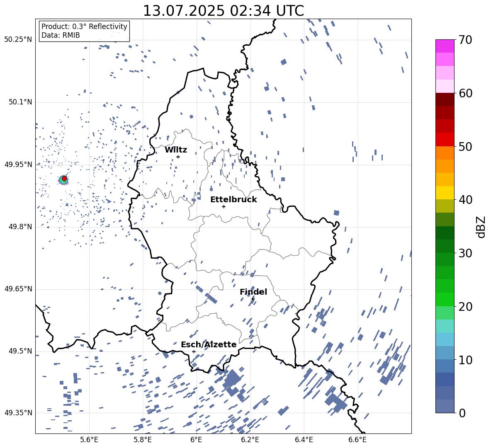
Task: Click the 0 colorbar tick label
Action: [462, 413]
